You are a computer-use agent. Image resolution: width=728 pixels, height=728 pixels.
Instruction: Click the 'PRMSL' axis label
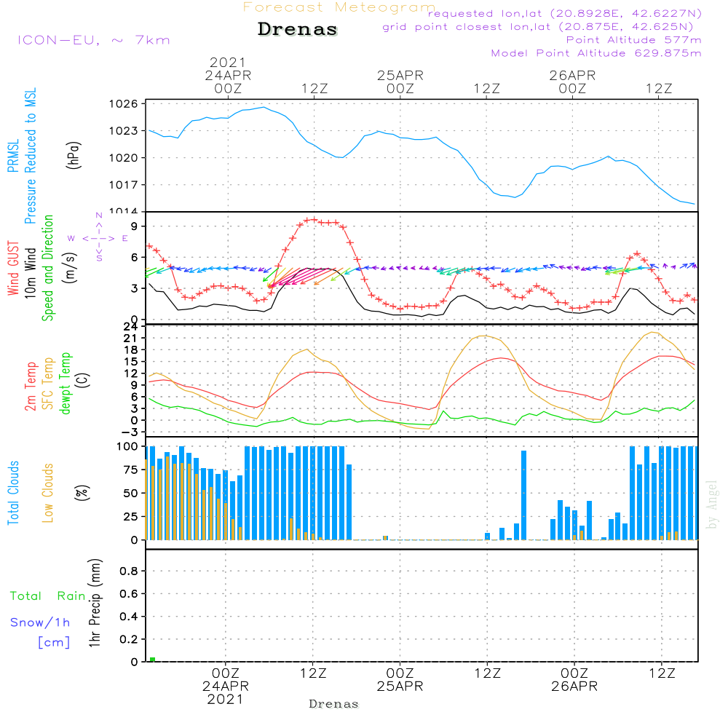pyautogui.click(x=13, y=156)
